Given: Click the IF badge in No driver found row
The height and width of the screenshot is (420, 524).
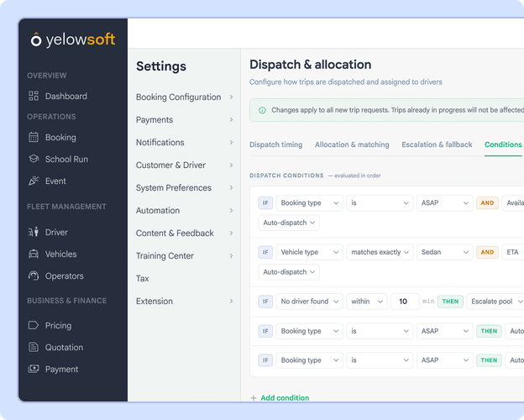Looking at the screenshot, I should (265, 302).
